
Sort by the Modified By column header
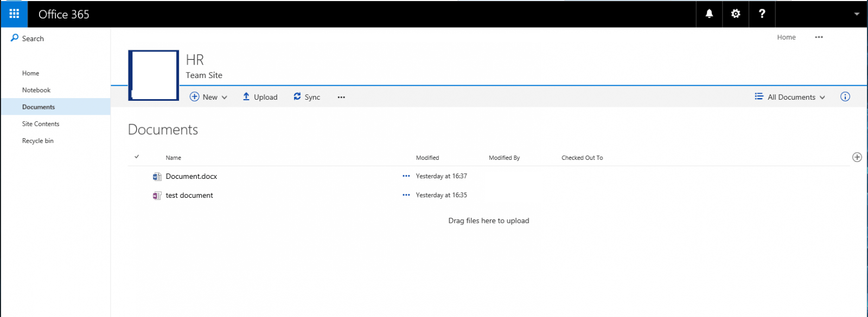(505, 158)
